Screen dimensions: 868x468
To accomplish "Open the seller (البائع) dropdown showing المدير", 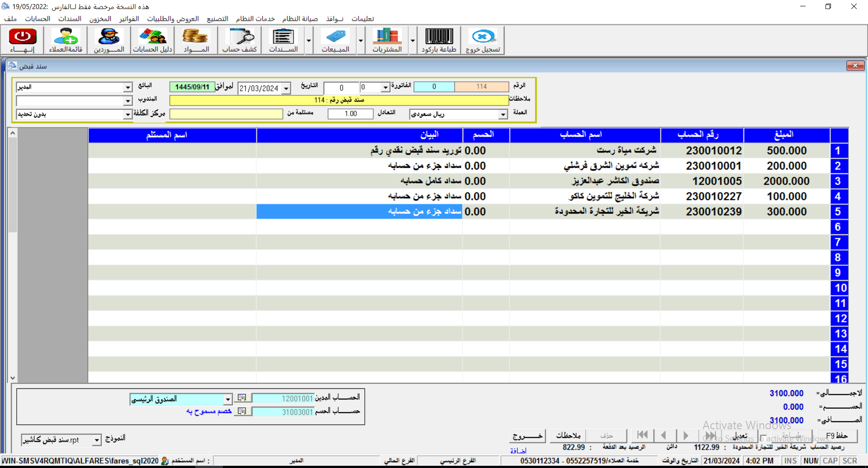I will coord(127,87).
